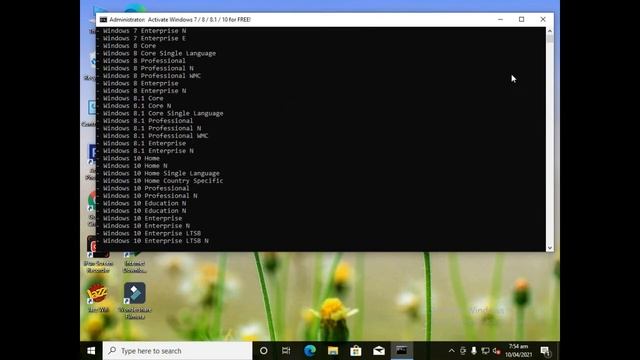
Task: Click the 'Windows 8.1 Professional WMC' line
Action: tap(156, 136)
